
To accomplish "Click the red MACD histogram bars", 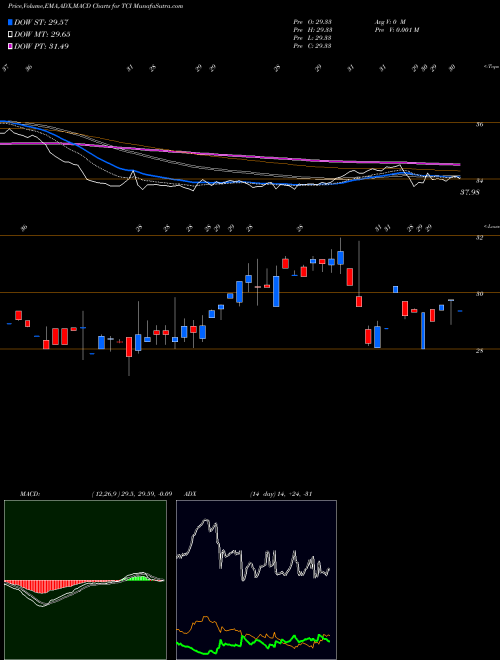I will [x=42, y=587].
